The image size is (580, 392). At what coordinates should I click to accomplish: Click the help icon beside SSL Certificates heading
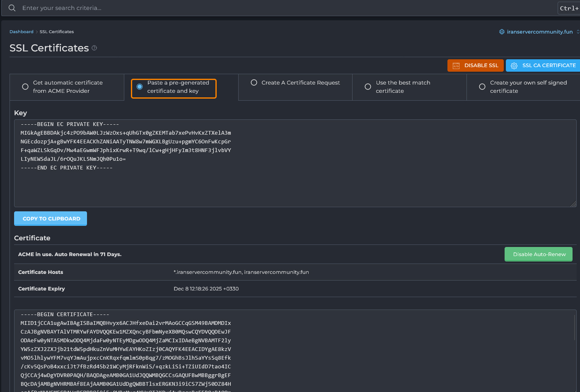click(x=94, y=48)
